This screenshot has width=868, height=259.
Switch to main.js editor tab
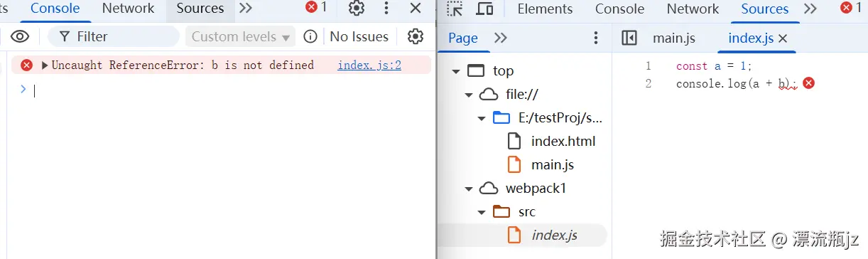[674, 38]
